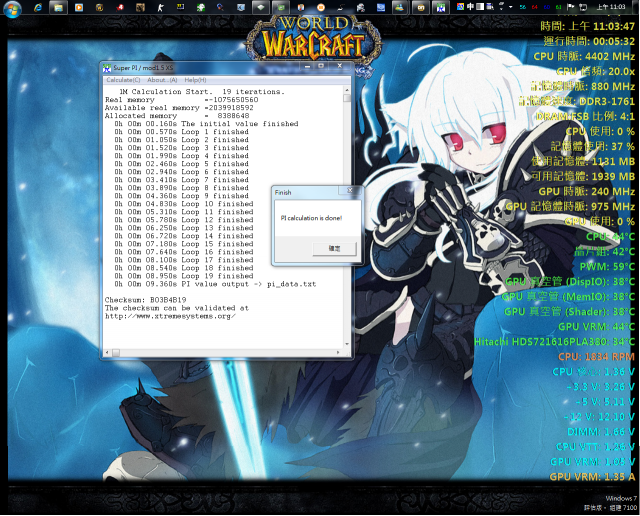Launch Internet Explorer from the taskbar

[38, 7]
